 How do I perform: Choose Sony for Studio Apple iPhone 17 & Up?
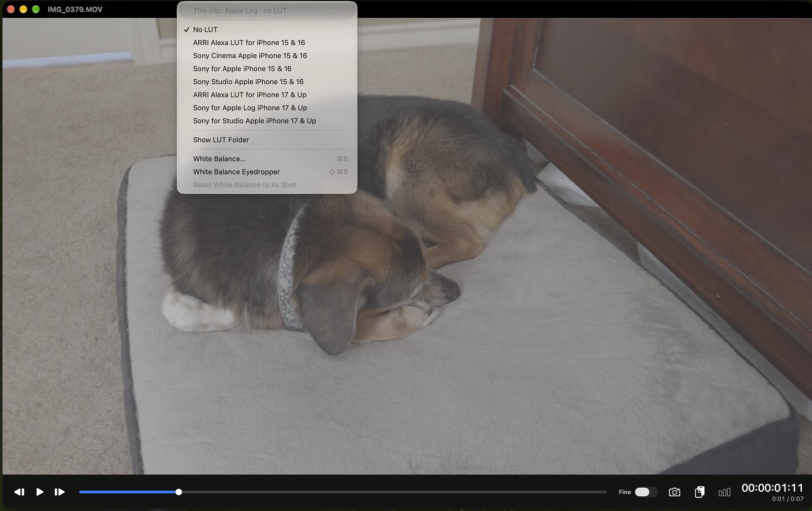coord(267,121)
